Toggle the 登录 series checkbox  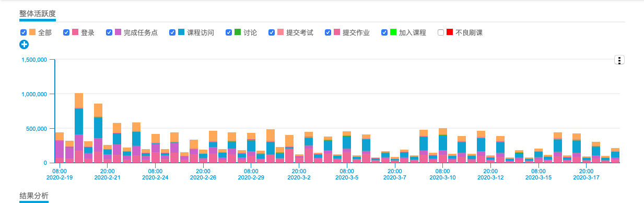(x=66, y=32)
